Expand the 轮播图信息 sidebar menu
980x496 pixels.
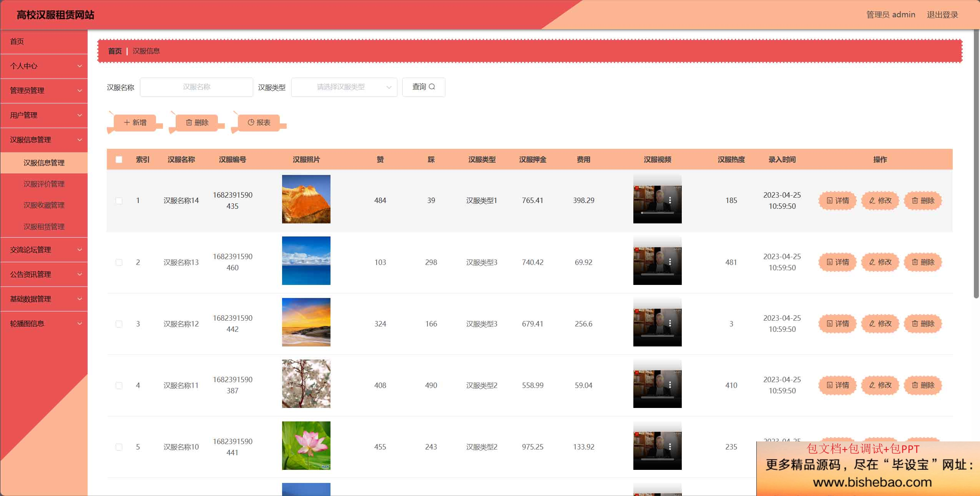[44, 324]
